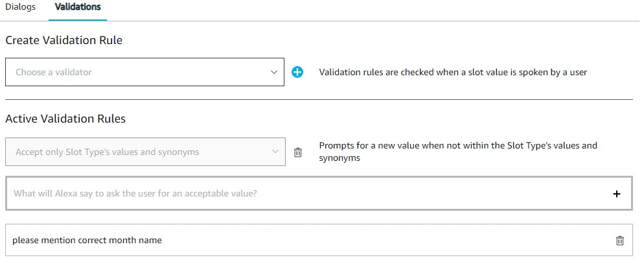
Task: Click the 'month name' words in the saved prompt
Action: click(139, 240)
